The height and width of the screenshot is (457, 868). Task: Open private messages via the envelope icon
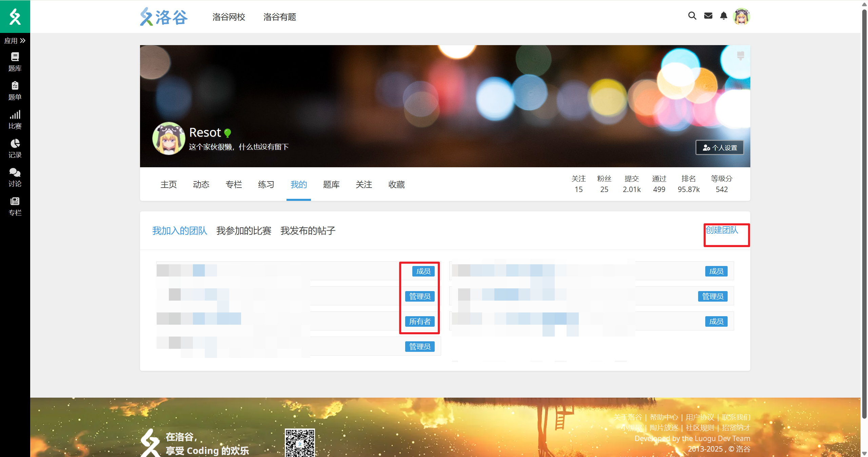click(708, 16)
